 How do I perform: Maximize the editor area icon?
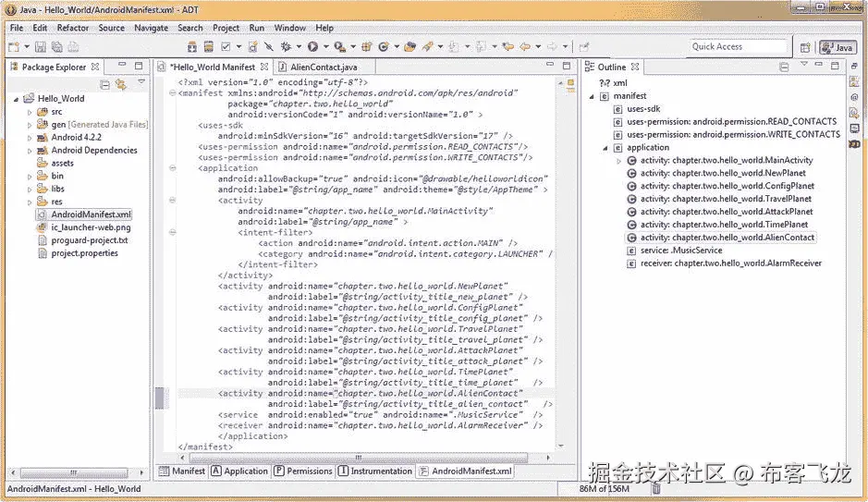567,66
